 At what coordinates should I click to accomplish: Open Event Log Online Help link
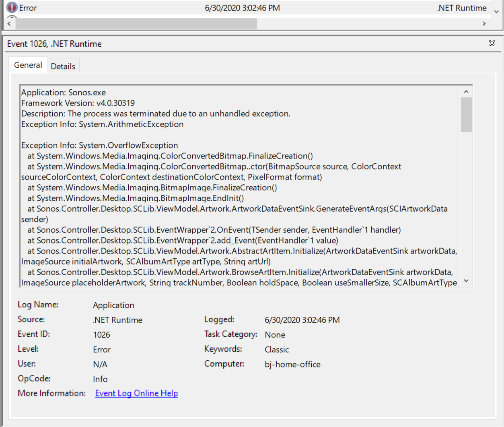click(136, 393)
